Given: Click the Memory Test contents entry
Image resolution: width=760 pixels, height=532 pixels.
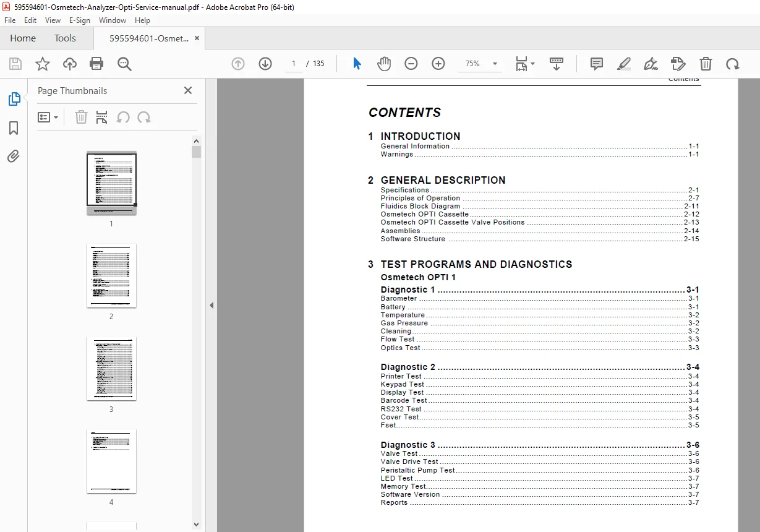Looking at the screenshot, I should [540, 486].
